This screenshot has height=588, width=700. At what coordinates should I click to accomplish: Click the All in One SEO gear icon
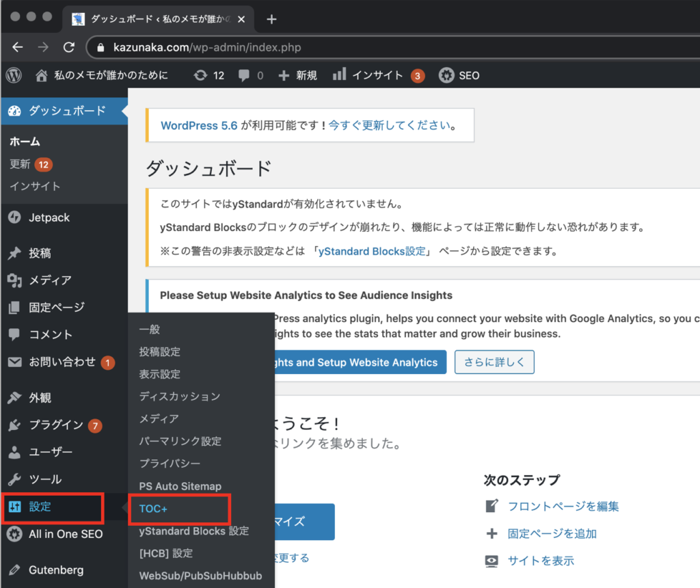15,534
